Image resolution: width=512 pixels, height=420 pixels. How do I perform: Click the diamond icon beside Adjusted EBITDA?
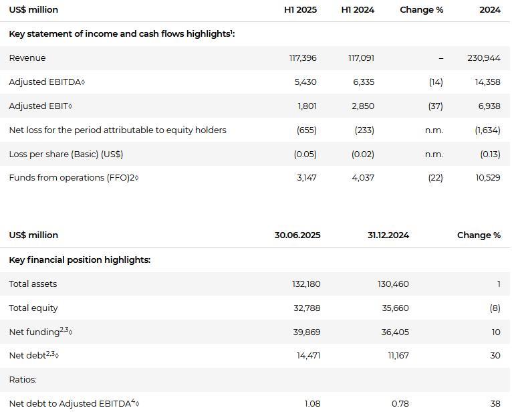click(82, 82)
